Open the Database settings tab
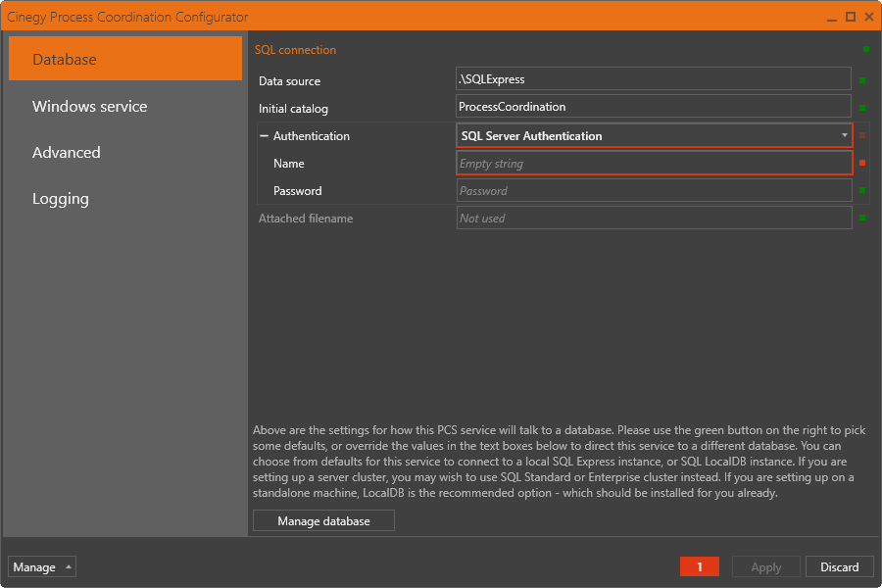This screenshot has width=882, height=588. 125,59
